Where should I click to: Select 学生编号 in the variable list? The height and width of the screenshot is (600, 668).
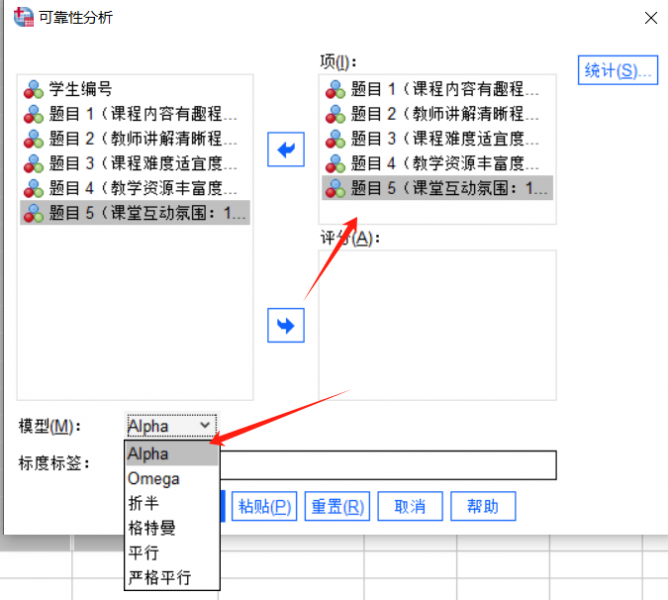point(80,89)
